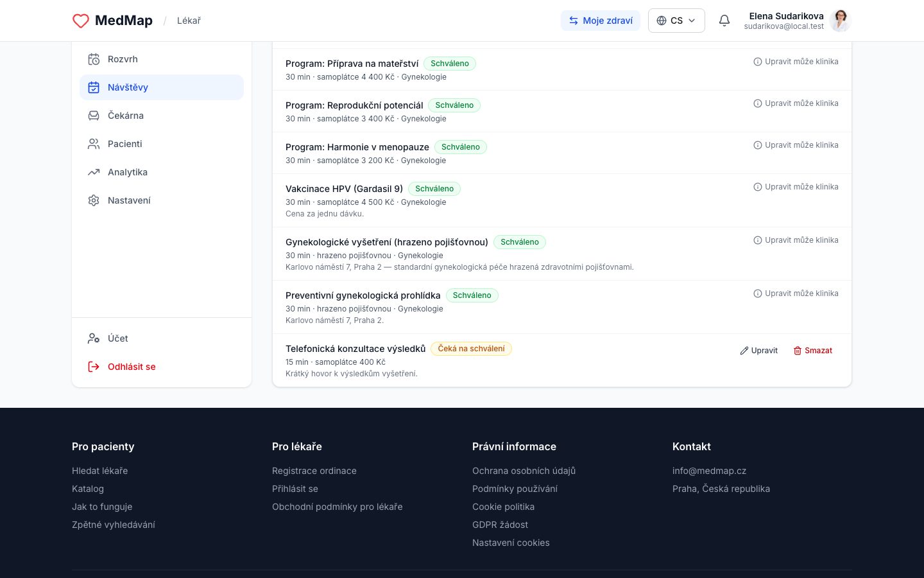Click Schváleno badge beside Vakcinace HPV
The width and height of the screenshot is (924, 578).
coord(434,189)
